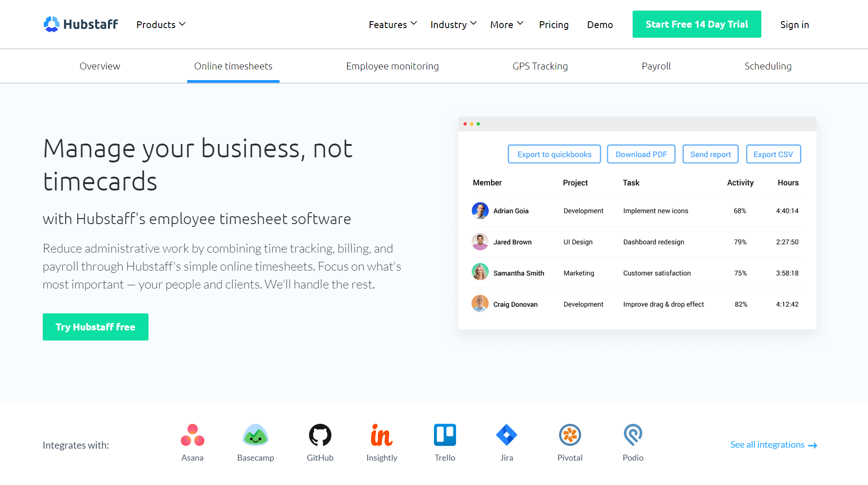
Task: Click the 2:27:50 hours value
Action: [787, 242]
